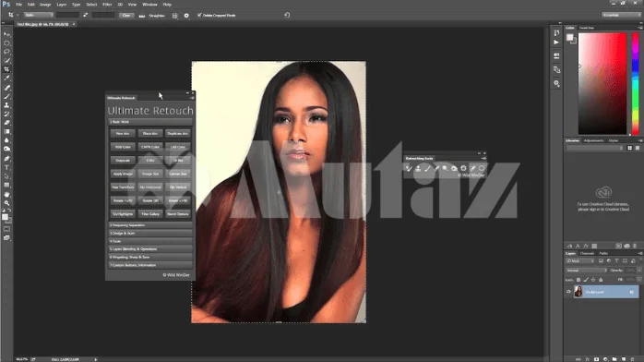The height and width of the screenshot is (362, 644).
Task: Select the Pen tool
Action: click(x=6, y=159)
